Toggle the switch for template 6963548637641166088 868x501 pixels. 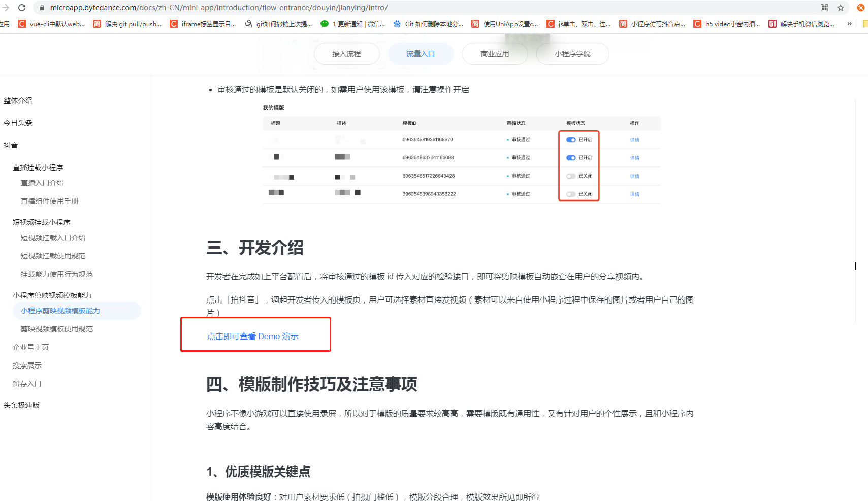pos(571,158)
